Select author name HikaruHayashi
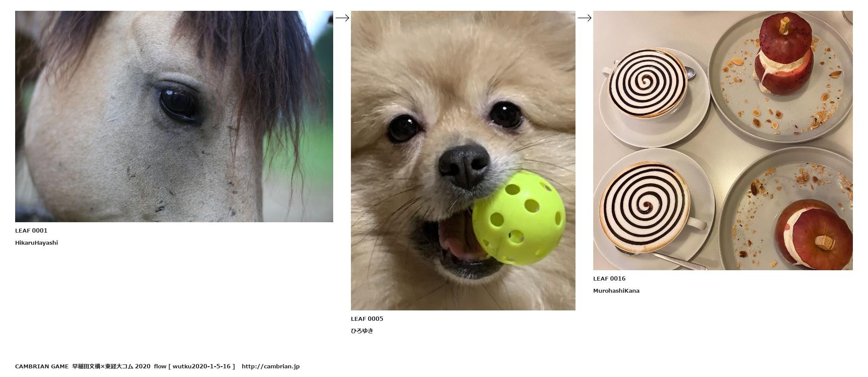The image size is (868, 377). (36, 243)
